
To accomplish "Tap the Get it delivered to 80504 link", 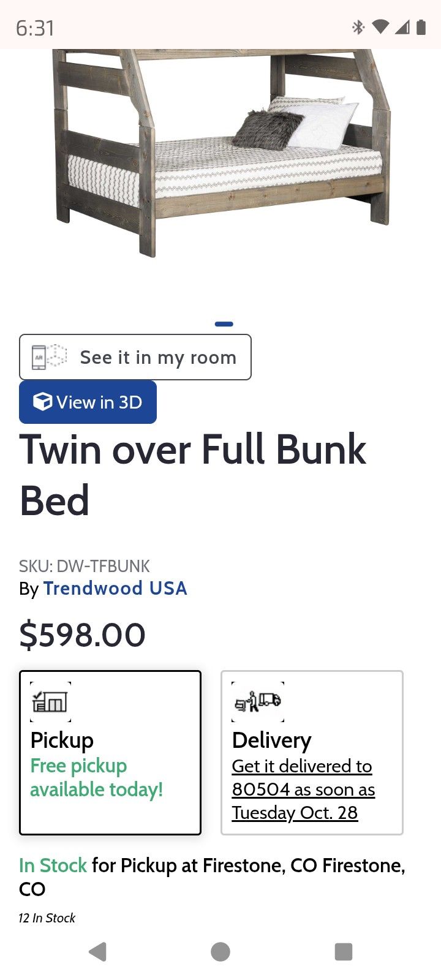I will point(303,789).
